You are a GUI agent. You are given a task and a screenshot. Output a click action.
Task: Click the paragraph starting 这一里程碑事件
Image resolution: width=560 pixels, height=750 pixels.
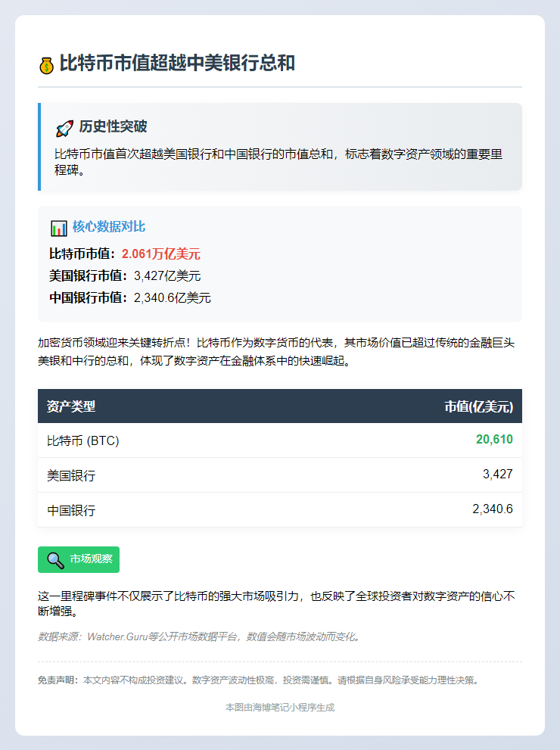[276, 604]
